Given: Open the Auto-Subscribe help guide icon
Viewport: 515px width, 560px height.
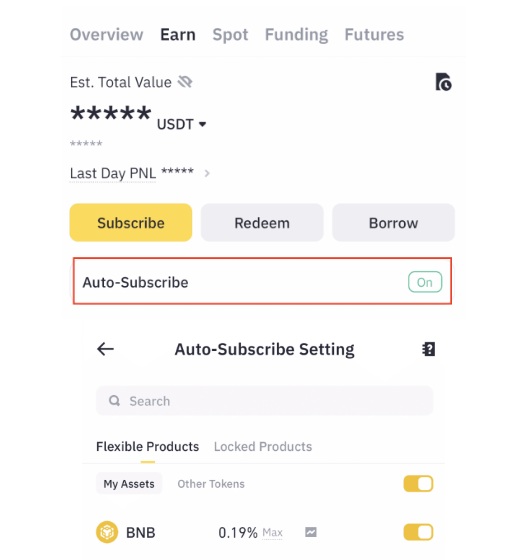Looking at the screenshot, I should pos(428,349).
